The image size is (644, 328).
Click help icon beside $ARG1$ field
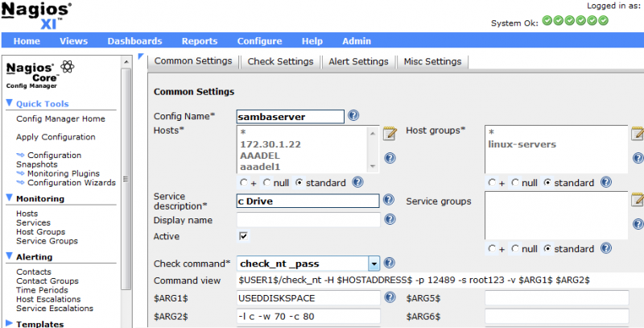click(390, 297)
